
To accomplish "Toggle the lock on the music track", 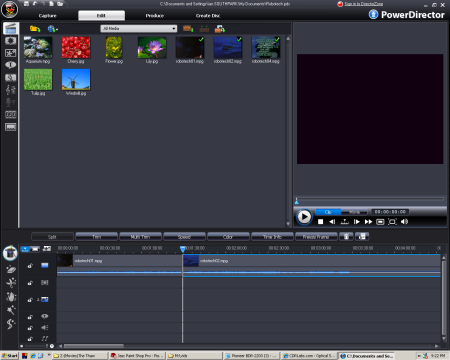I will pos(30,339).
